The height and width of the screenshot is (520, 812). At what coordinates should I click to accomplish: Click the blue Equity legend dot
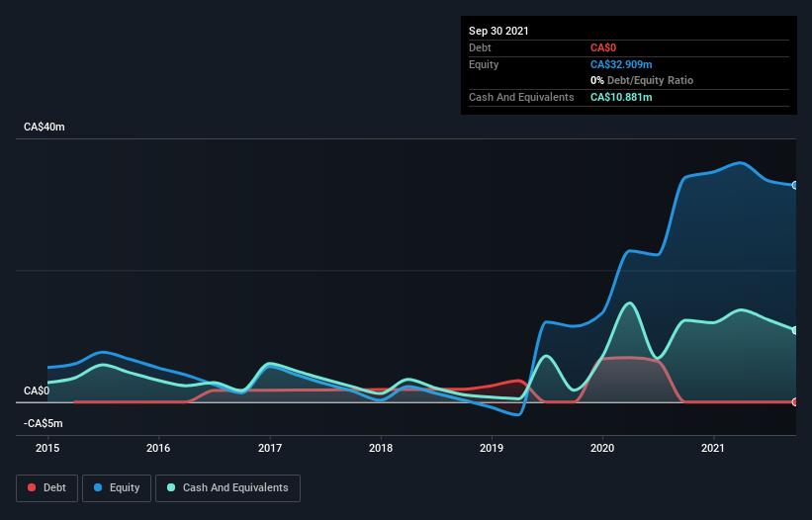98,487
